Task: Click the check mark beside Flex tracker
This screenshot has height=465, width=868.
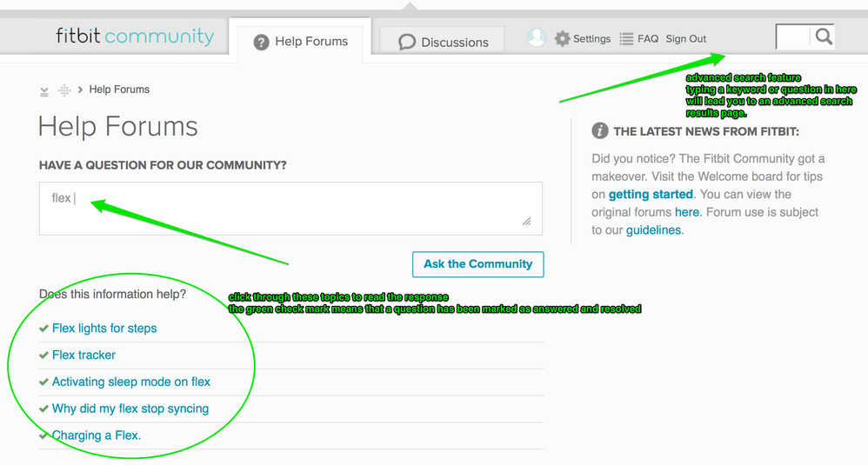Action: coord(43,355)
